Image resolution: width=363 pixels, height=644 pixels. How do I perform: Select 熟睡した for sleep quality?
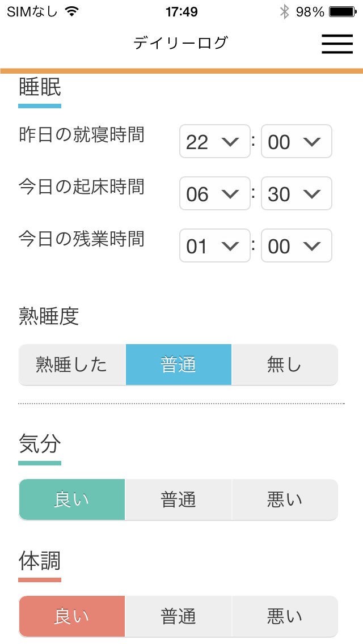pos(71,365)
